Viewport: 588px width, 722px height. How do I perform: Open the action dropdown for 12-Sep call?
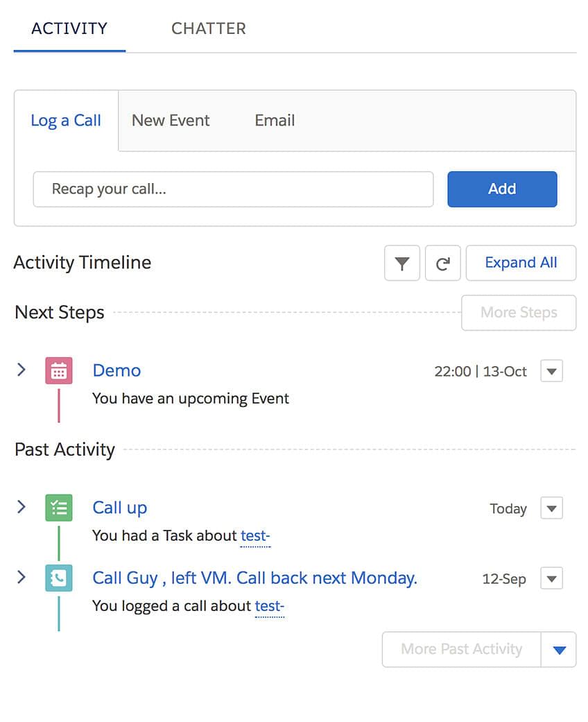(551, 578)
